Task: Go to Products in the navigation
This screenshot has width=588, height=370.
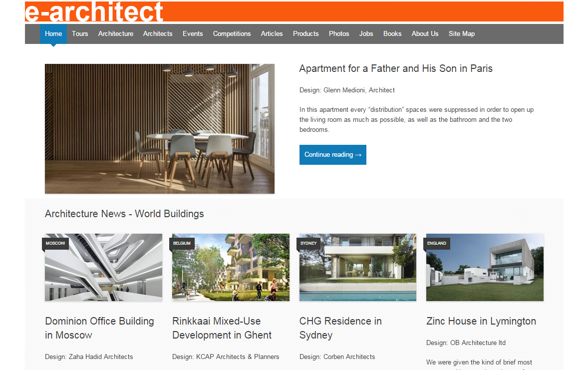Action: pos(305,34)
